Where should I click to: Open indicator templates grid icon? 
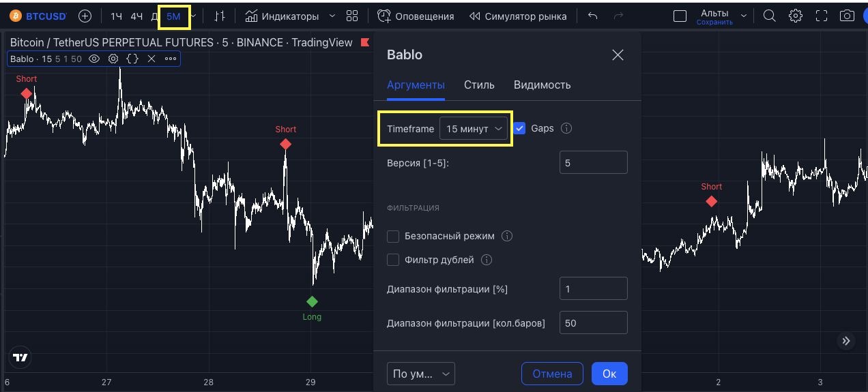[x=352, y=16]
